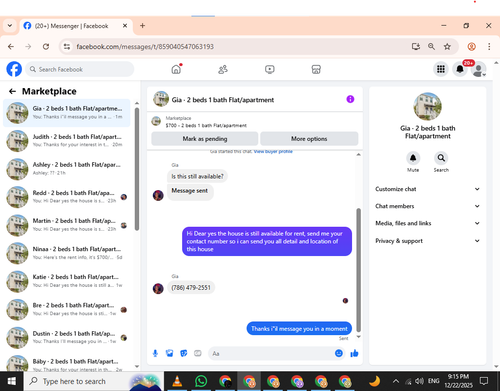Screen dimensions: 500x391
Task: Record a voice clip with microphone icon
Action: click(x=155, y=353)
